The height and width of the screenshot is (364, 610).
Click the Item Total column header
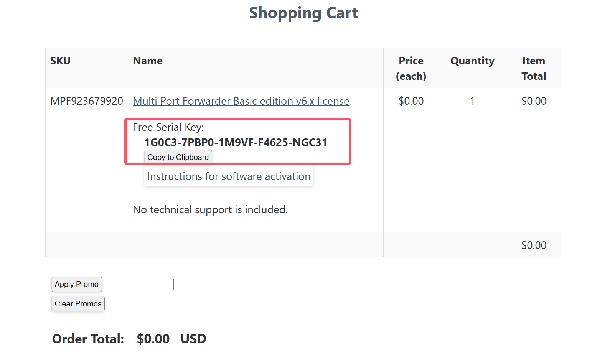click(534, 68)
